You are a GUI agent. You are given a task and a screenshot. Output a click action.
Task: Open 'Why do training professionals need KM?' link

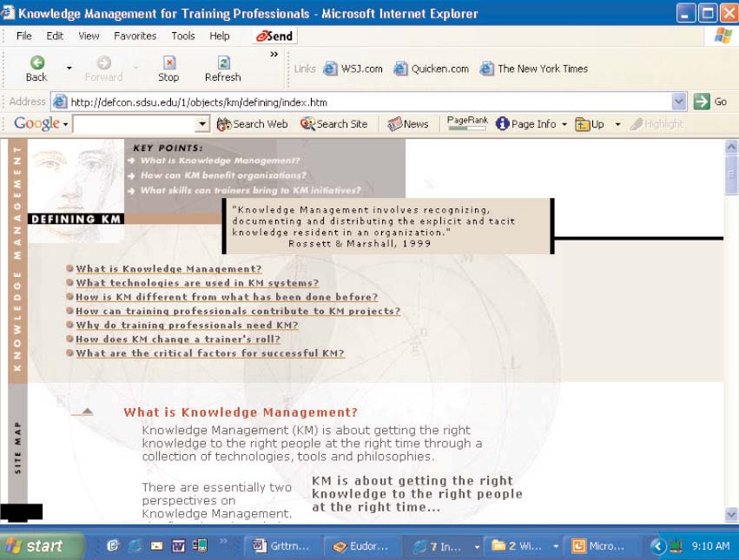click(x=187, y=325)
